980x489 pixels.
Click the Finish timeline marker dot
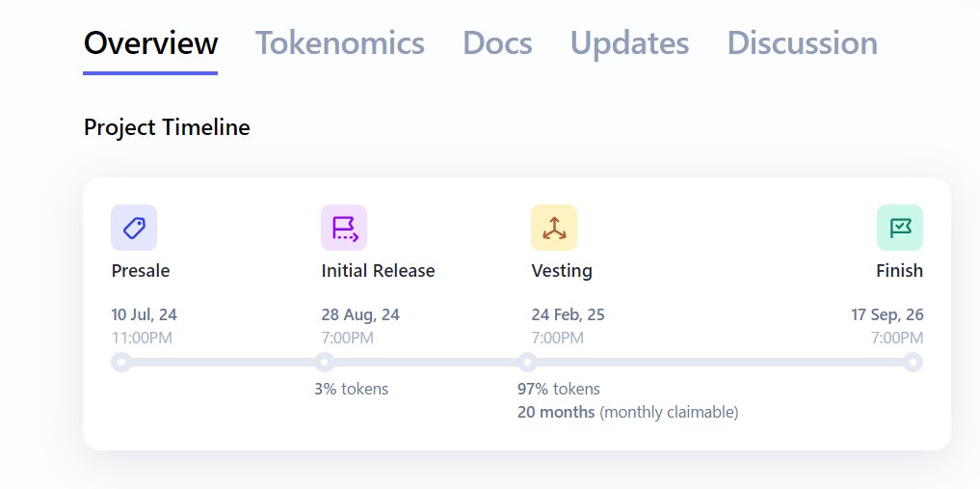(x=913, y=362)
